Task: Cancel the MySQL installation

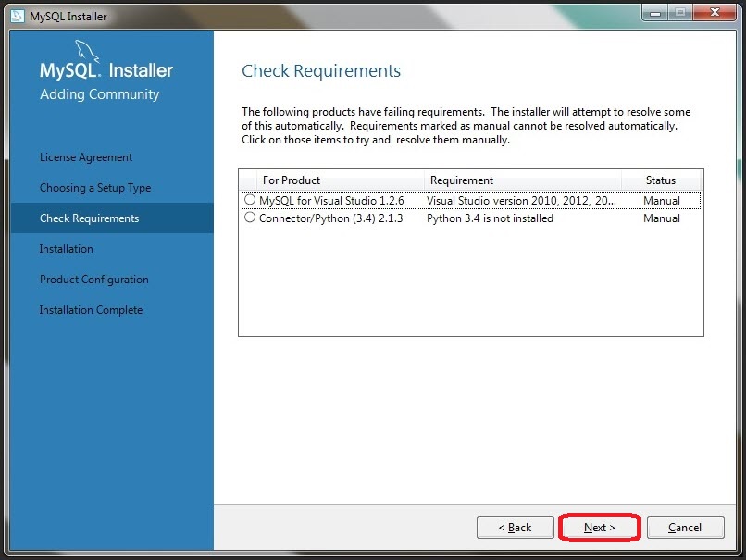Action: (x=685, y=528)
